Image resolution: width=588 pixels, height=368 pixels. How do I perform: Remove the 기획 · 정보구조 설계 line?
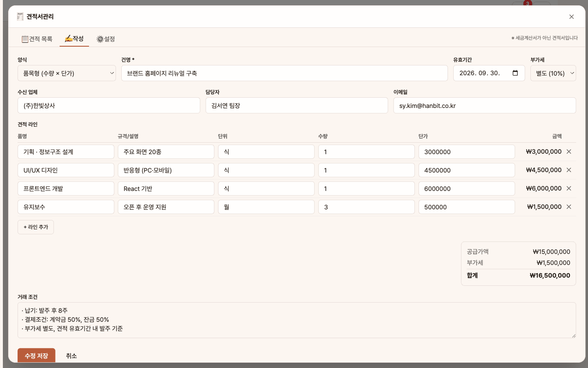569,152
